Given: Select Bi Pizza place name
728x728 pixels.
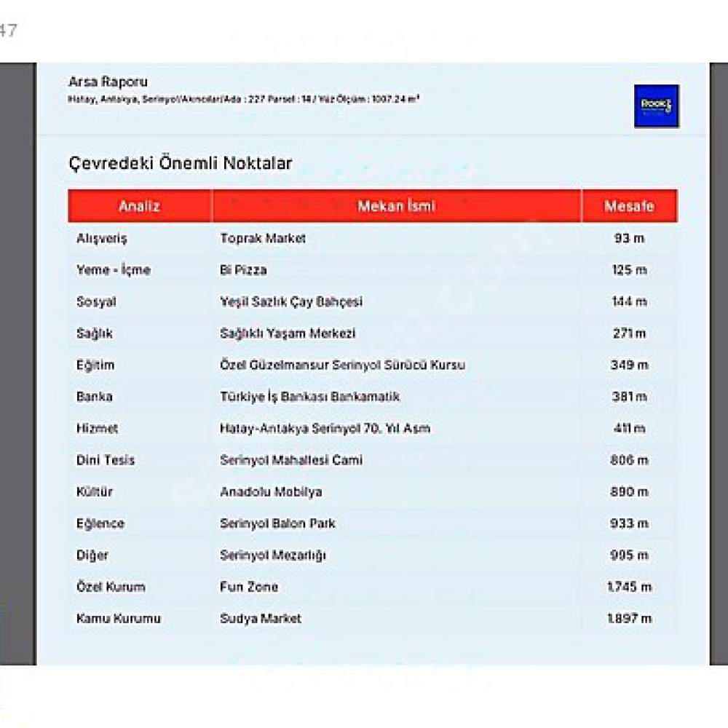Looking at the screenshot, I should tap(243, 270).
